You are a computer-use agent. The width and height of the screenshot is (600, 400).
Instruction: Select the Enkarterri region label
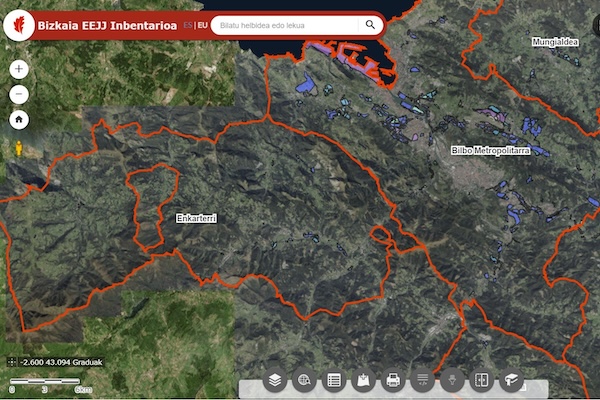coord(196,218)
